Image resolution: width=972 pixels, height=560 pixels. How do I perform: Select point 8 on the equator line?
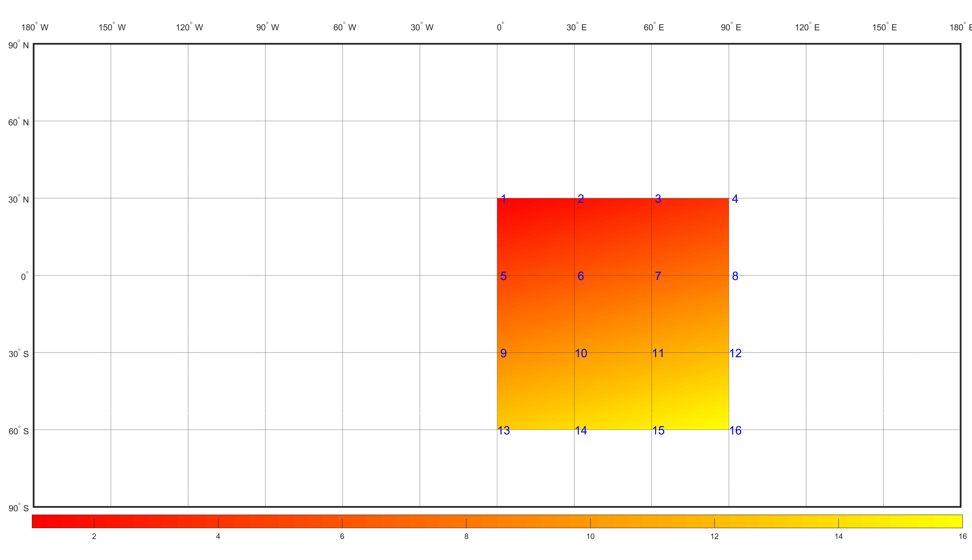(736, 276)
